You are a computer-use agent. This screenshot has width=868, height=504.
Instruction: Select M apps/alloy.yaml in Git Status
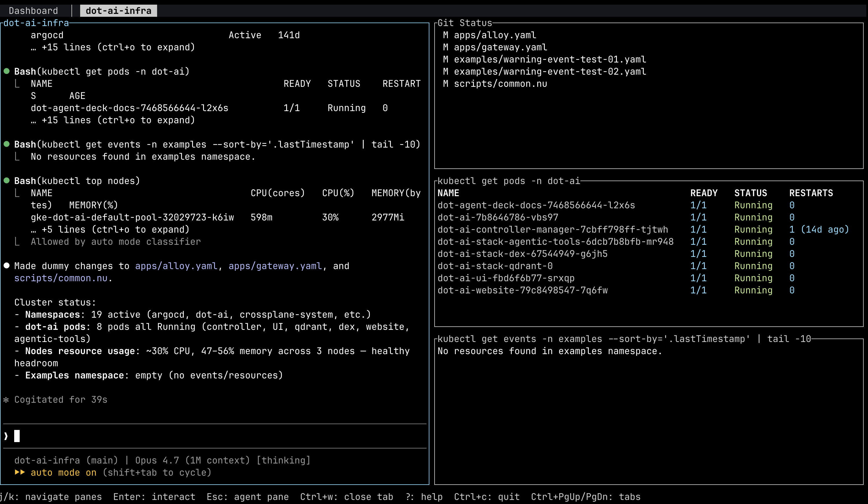(x=490, y=35)
